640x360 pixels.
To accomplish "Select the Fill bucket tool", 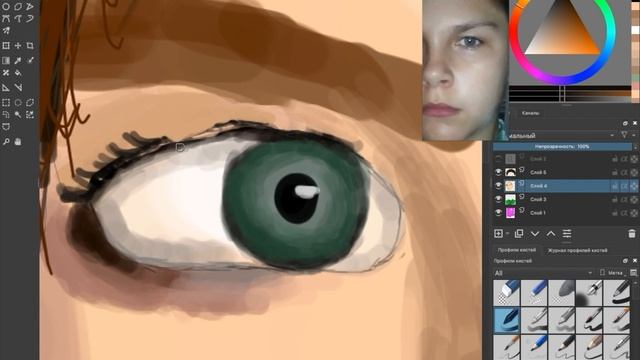I will [x=18, y=73].
